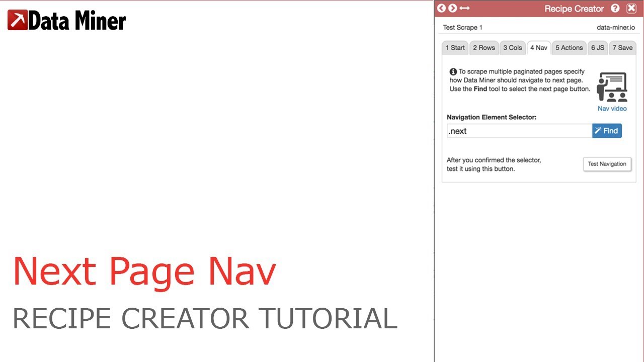Open the 6 JS tab
Image resolution: width=644 pixels, height=362 pixels.
598,48
